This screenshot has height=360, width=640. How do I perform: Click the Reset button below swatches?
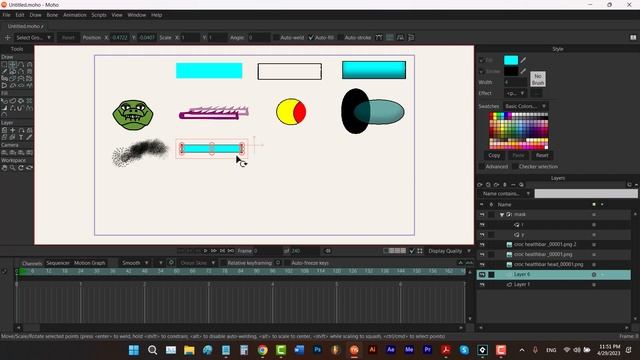pos(542,156)
